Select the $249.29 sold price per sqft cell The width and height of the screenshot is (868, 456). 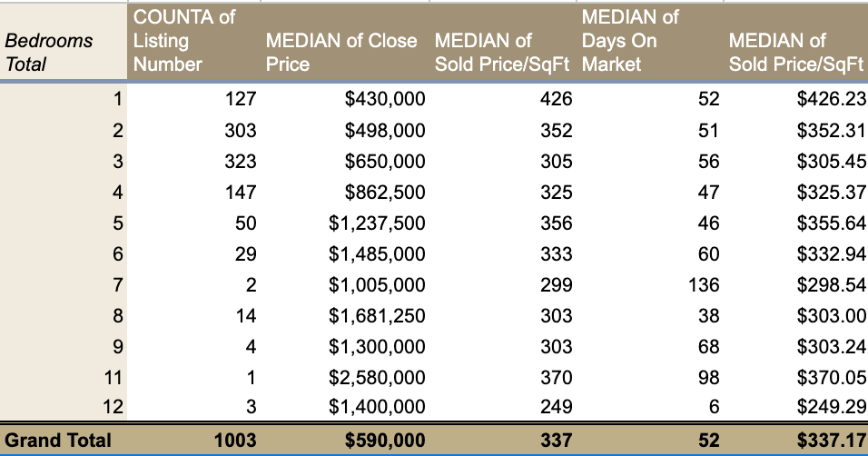click(831, 409)
